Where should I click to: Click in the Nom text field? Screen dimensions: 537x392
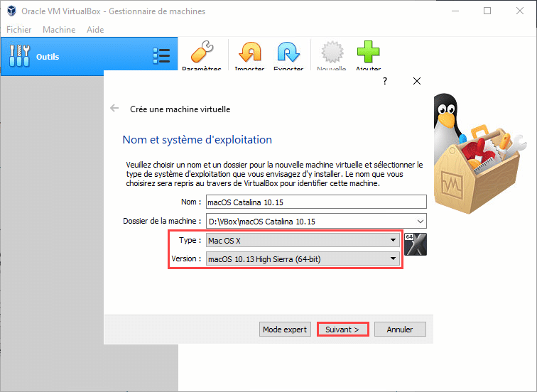tap(316, 202)
